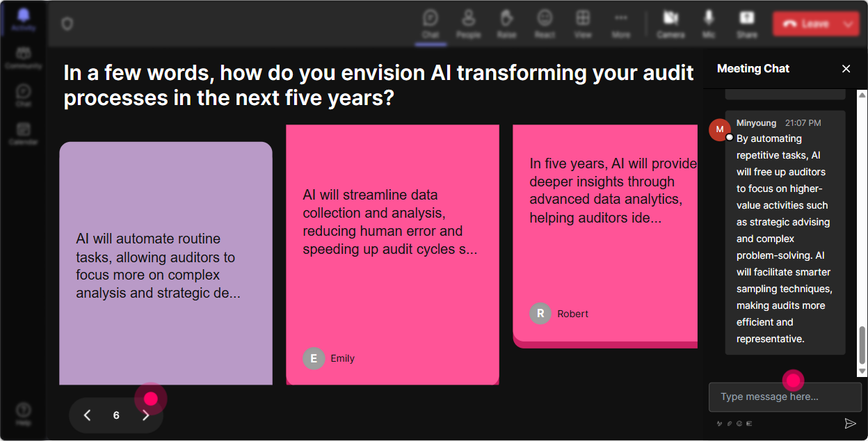Click the message input field
The height and width of the screenshot is (441, 868).
click(x=785, y=397)
